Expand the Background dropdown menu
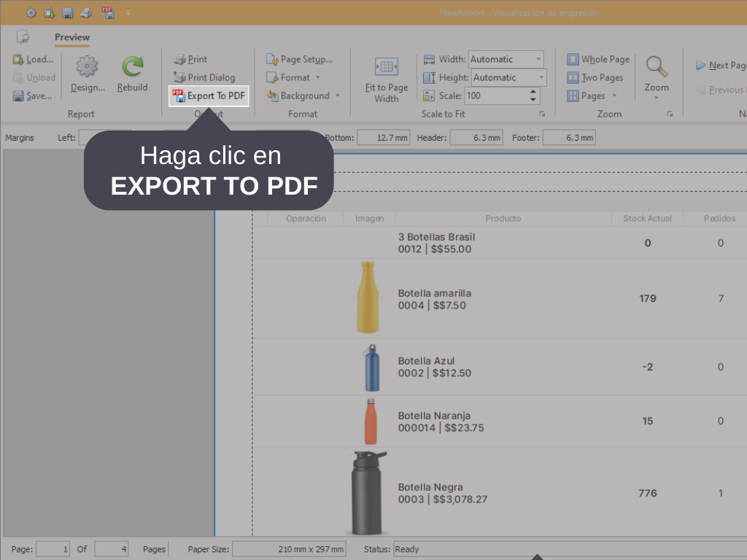This screenshot has height=560, width=747. [x=338, y=96]
